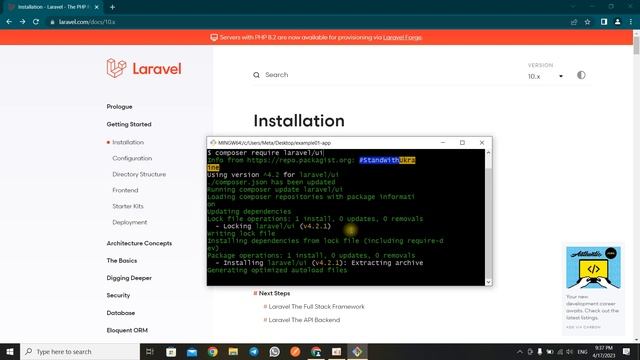Expand The Basics section
The image size is (640, 360).
click(122, 260)
